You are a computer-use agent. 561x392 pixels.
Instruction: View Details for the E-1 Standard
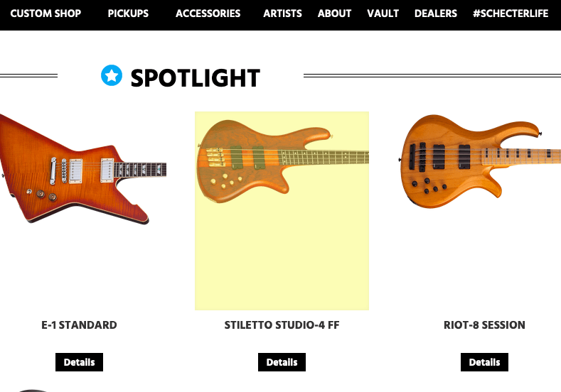79,362
